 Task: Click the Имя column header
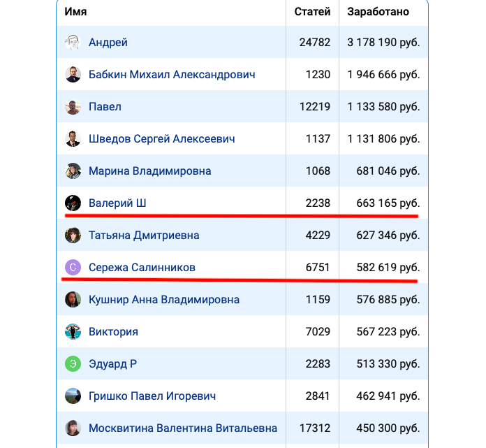[75, 12]
